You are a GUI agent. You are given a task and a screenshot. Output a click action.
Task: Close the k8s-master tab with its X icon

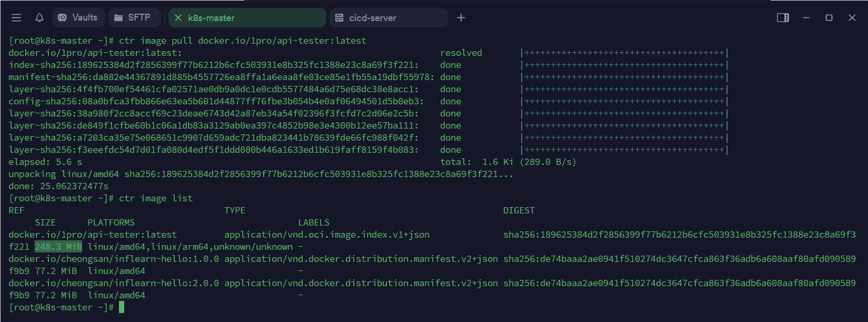point(178,18)
